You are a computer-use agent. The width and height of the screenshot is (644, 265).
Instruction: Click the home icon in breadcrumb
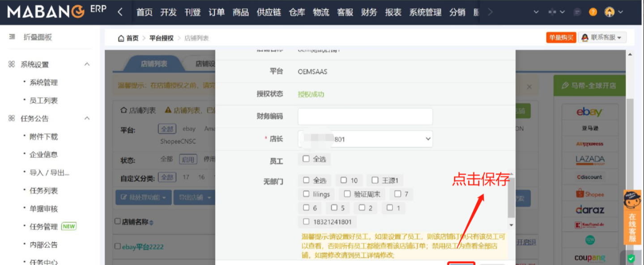tap(121, 38)
